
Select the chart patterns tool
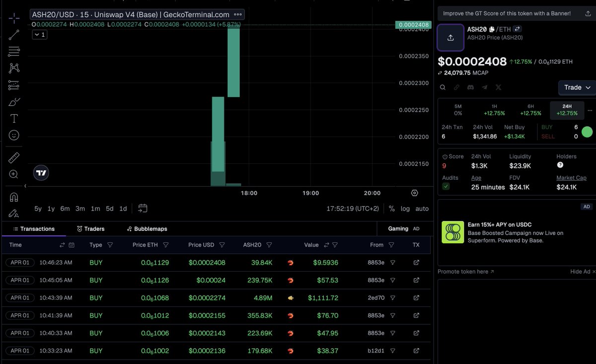(x=14, y=68)
